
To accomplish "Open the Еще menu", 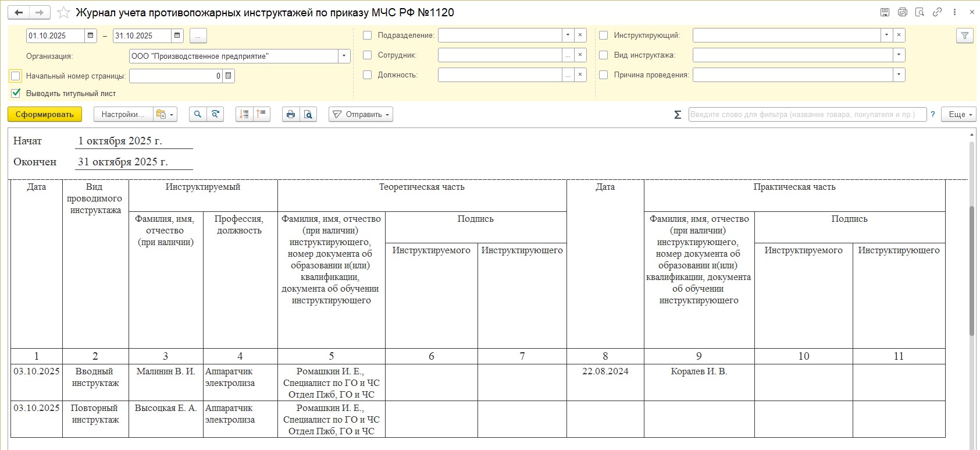I will [x=960, y=115].
